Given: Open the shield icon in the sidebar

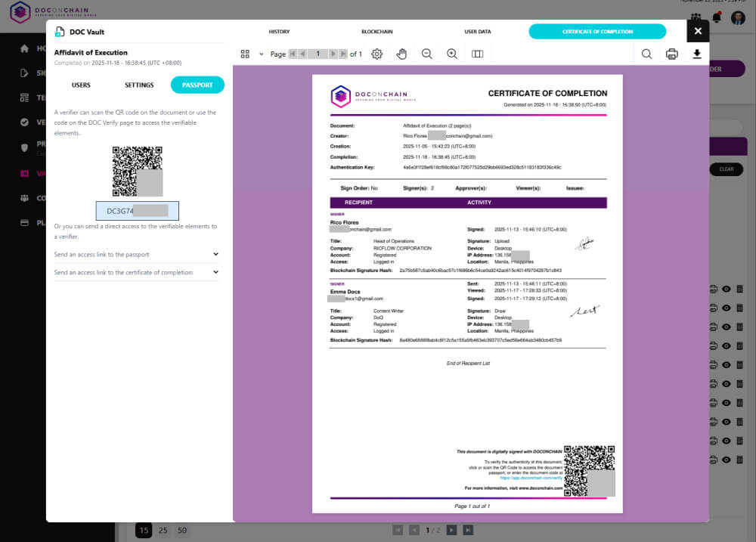Looking at the screenshot, I should pos(25,147).
